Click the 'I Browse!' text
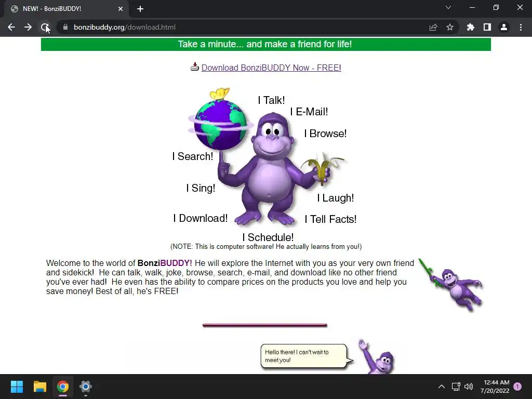532x399 pixels. coord(325,134)
